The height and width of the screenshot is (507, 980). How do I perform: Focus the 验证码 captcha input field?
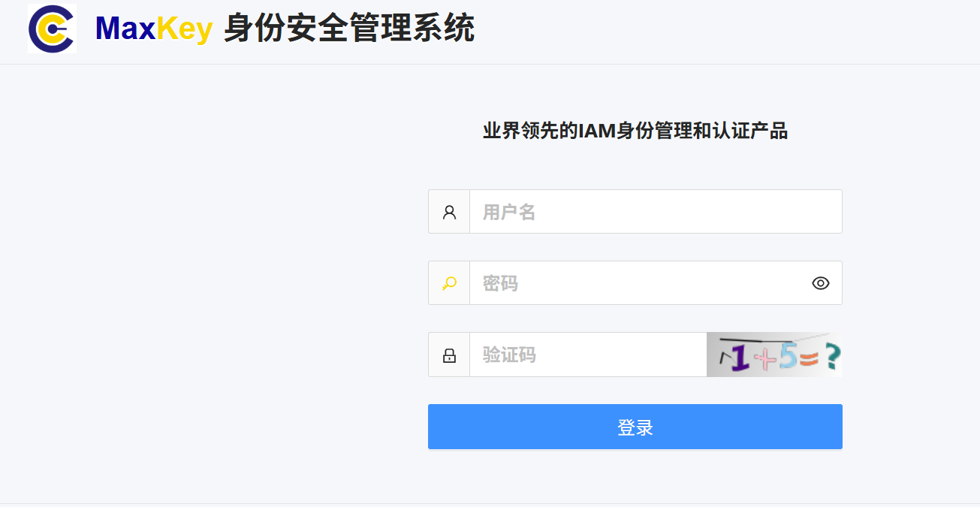pyautogui.click(x=588, y=355)
